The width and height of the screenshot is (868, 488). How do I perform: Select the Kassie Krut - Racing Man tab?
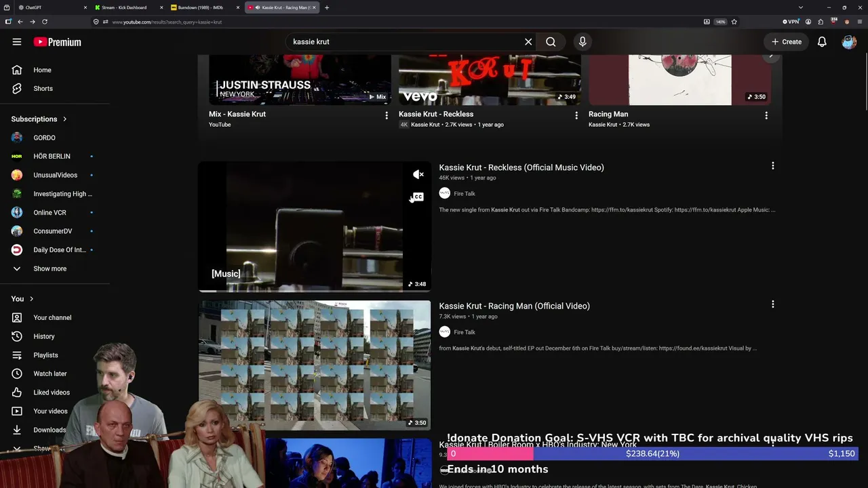click(x=281, y=7)
